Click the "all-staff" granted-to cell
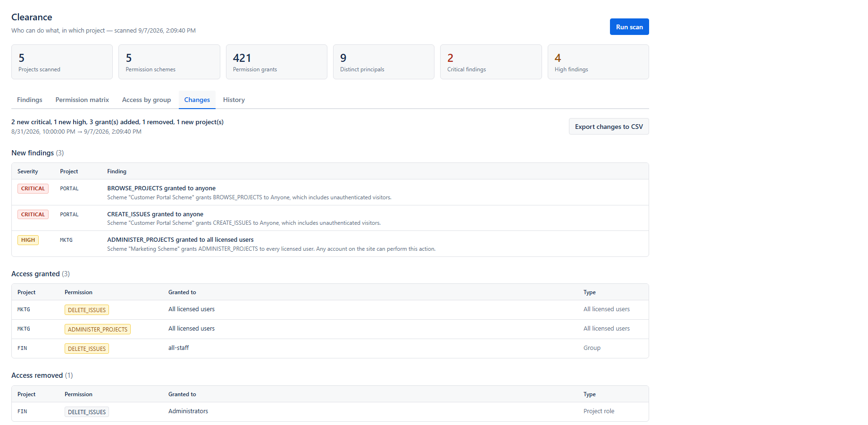 [178, 348]
